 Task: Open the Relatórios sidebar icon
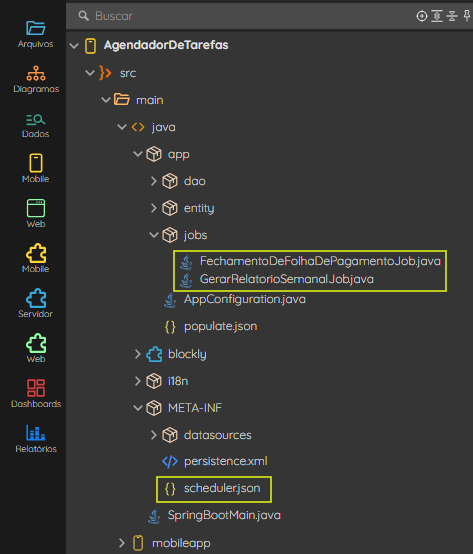point(36,438)
